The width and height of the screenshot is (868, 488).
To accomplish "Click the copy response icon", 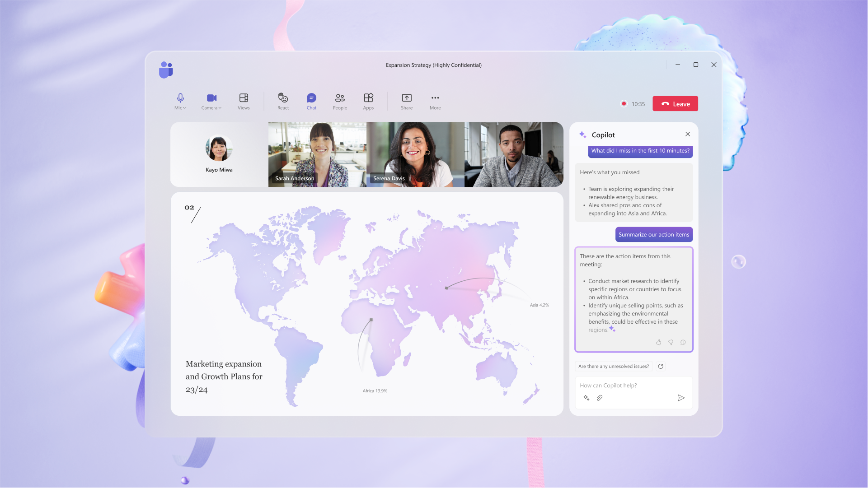I will tap(683, 342).
